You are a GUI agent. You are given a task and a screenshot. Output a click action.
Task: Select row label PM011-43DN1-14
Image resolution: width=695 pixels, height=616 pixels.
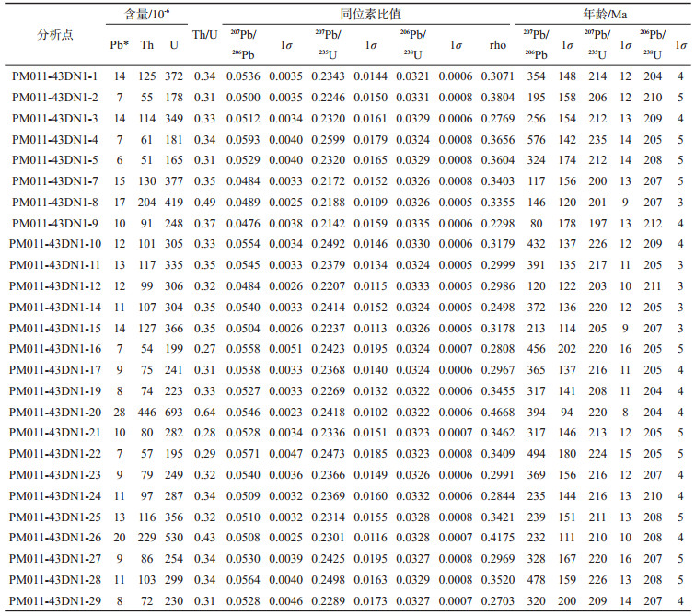click(x=55, y=308)
